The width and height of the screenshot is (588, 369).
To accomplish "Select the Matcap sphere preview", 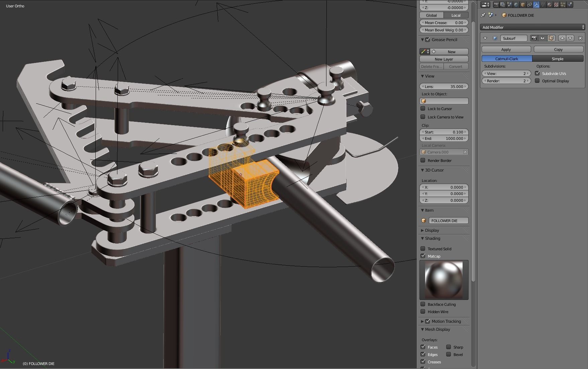I will (444, 280).
